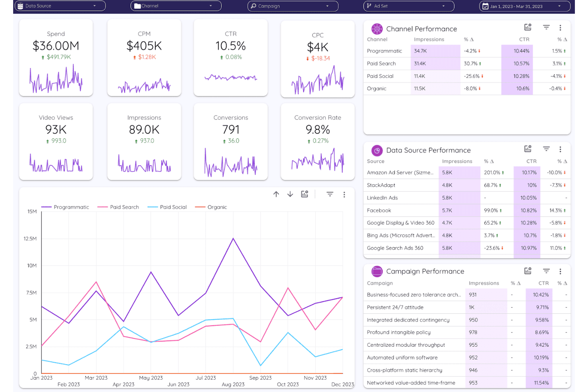Click the Paid Social row in Channel Performance

point(467,76)
